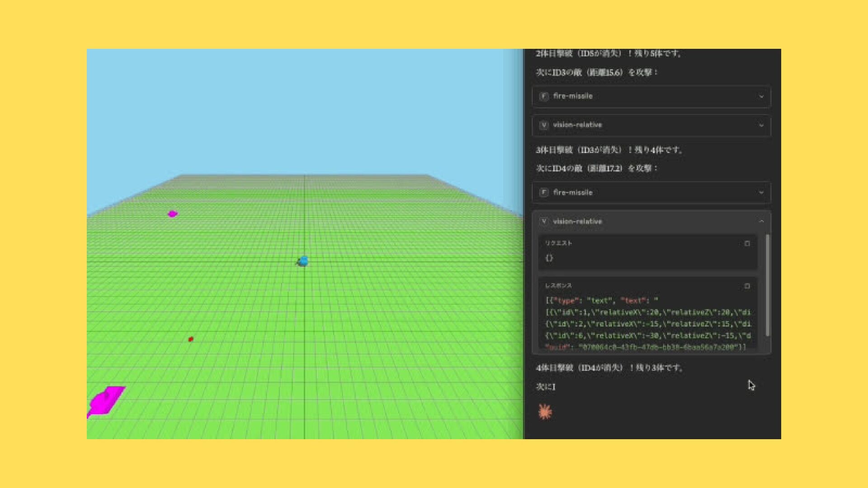Collapse the expanded vision-relative panel
This screenshot has width=868, height=488.
click(x=761, y=221)
